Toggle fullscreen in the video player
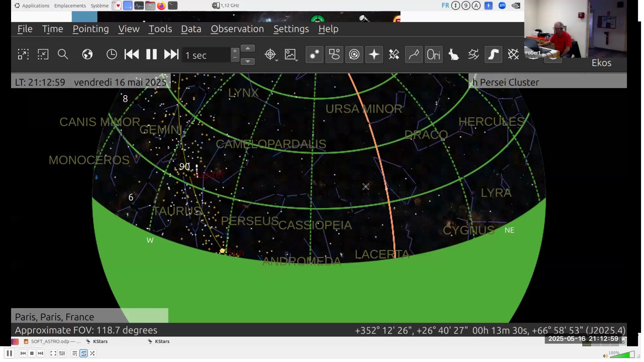 click(53, 353)
